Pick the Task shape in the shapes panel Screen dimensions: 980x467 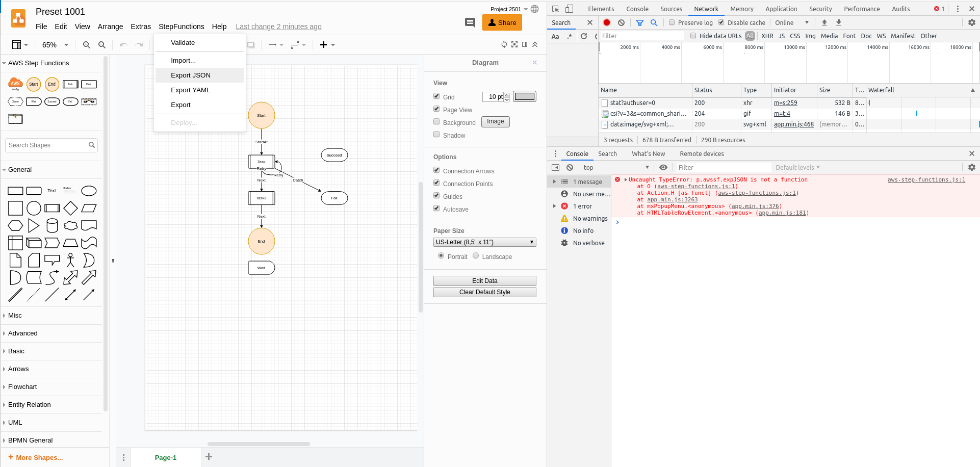coord(70,84)
